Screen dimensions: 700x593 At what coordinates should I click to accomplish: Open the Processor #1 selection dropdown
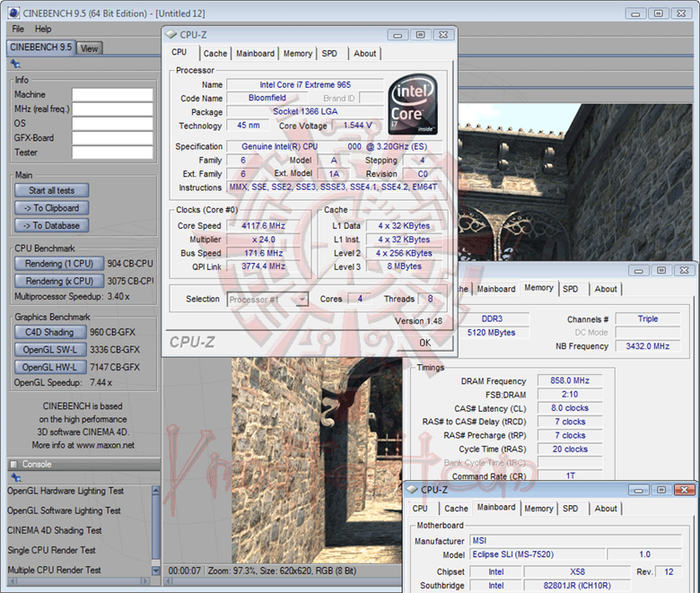(267, 300)
